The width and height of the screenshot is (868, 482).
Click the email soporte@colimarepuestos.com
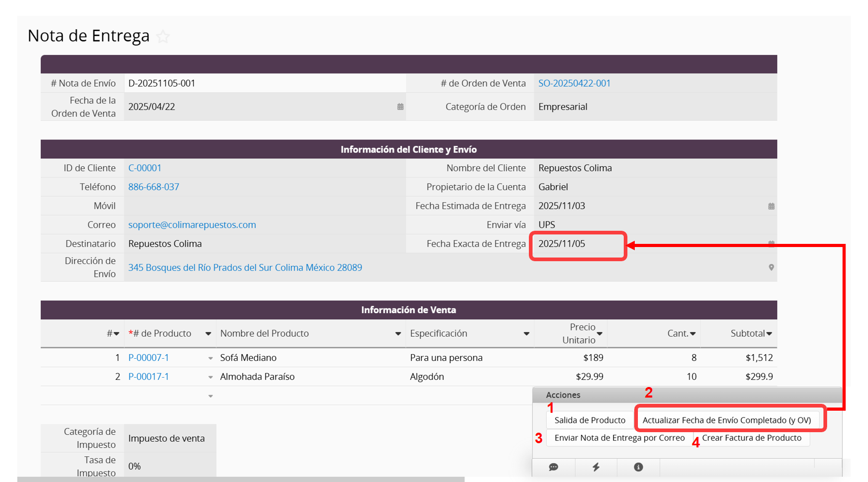pos(192,225)
